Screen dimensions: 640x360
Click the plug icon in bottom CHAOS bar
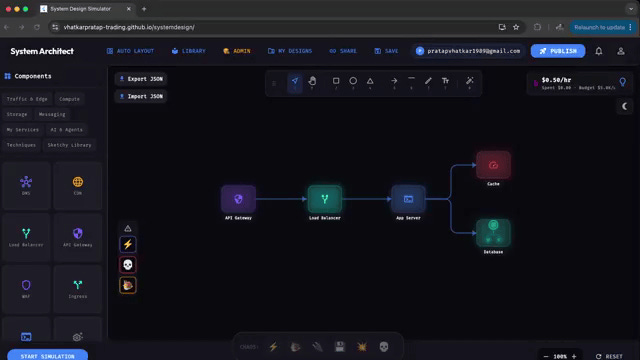tap(317, 347)
